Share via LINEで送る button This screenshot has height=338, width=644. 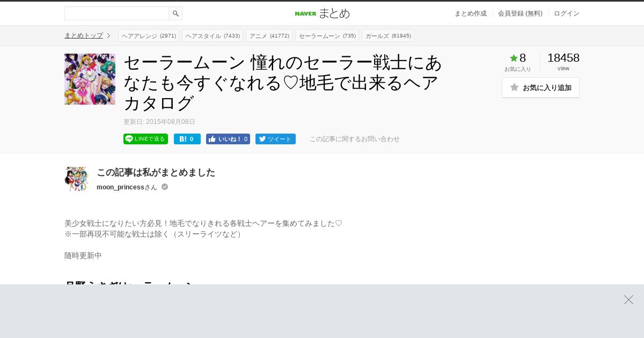point(145,139)
